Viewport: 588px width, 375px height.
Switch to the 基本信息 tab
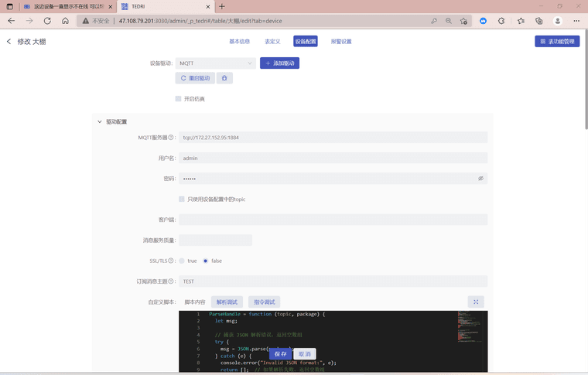click(x=239, y=42)
